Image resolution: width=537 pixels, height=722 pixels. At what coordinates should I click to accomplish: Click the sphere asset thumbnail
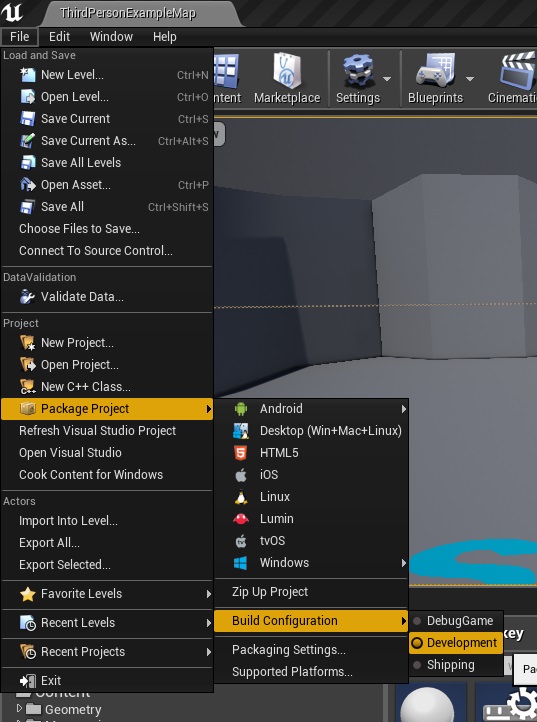coord(427,703)
